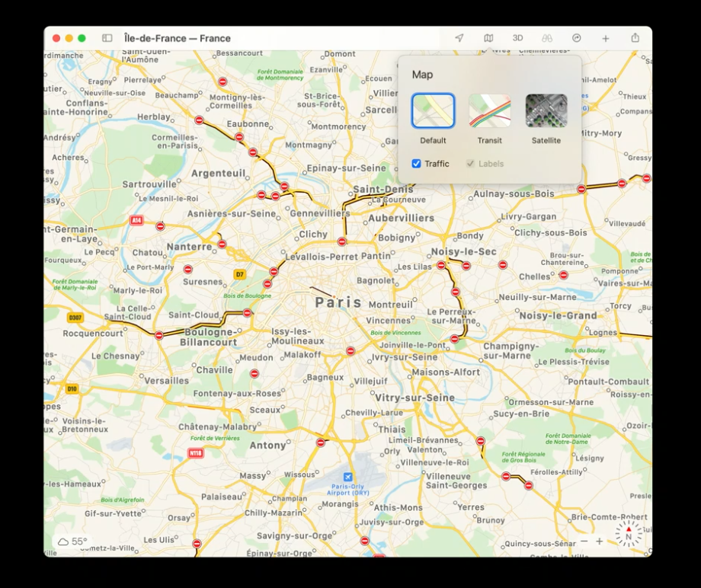
Task: Open the incident marker above Suresnes
Action: [187, 270]
